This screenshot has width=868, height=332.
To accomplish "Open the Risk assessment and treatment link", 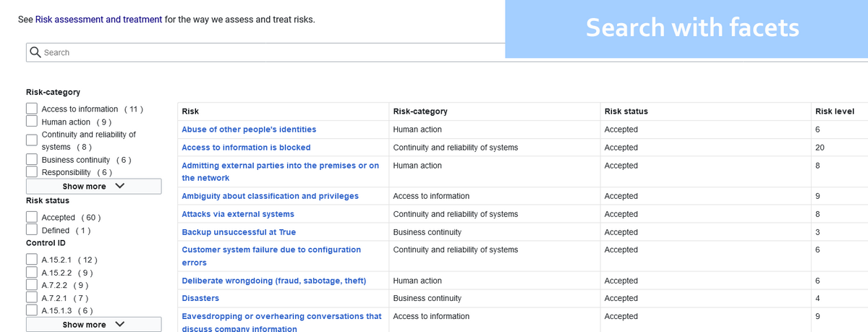I will pos(98,20).
